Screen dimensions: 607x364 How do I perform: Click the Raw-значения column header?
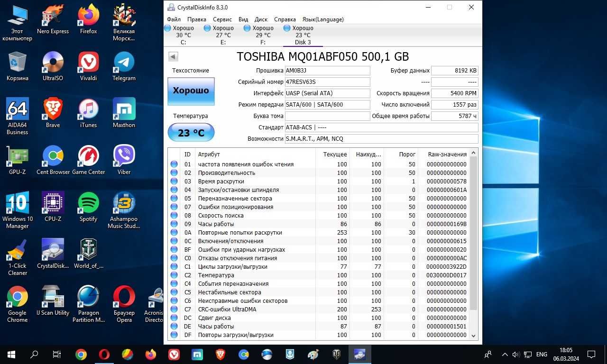point(445,154)
